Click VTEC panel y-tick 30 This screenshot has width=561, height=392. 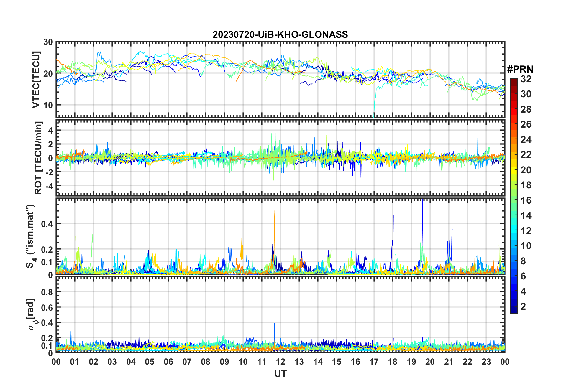pyautogui.click(x=48, y=42)
